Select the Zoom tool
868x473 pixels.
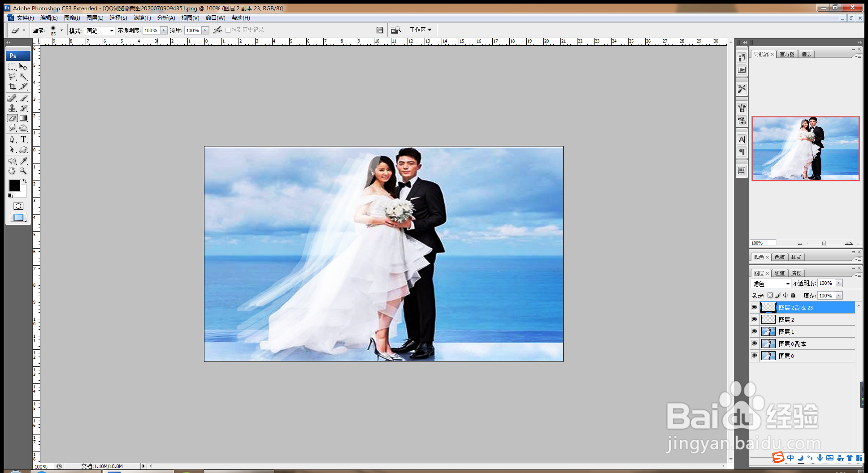point(24,171)
